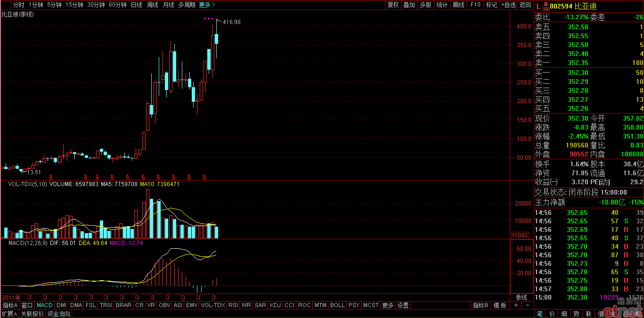Viewport: 644px width, 318px height.
Task: Switch to the 15分钟 period
Action: click(x=74, y=5)
